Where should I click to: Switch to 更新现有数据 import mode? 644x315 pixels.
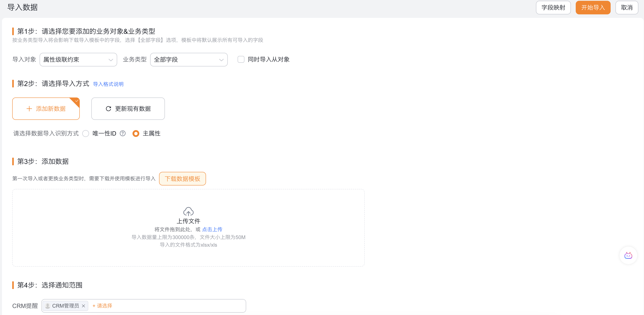click(128, 109)
